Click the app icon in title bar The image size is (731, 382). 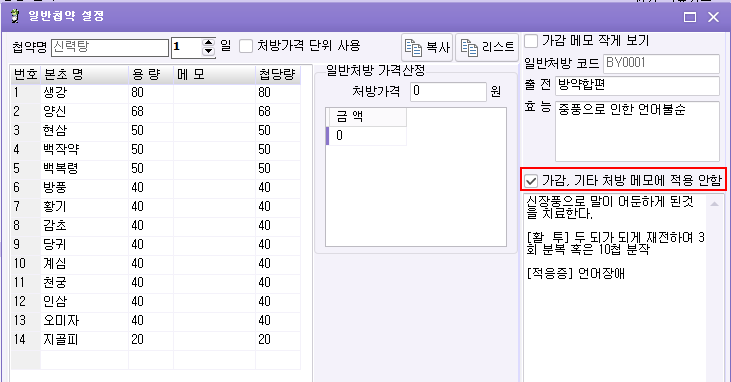point(15,16)
